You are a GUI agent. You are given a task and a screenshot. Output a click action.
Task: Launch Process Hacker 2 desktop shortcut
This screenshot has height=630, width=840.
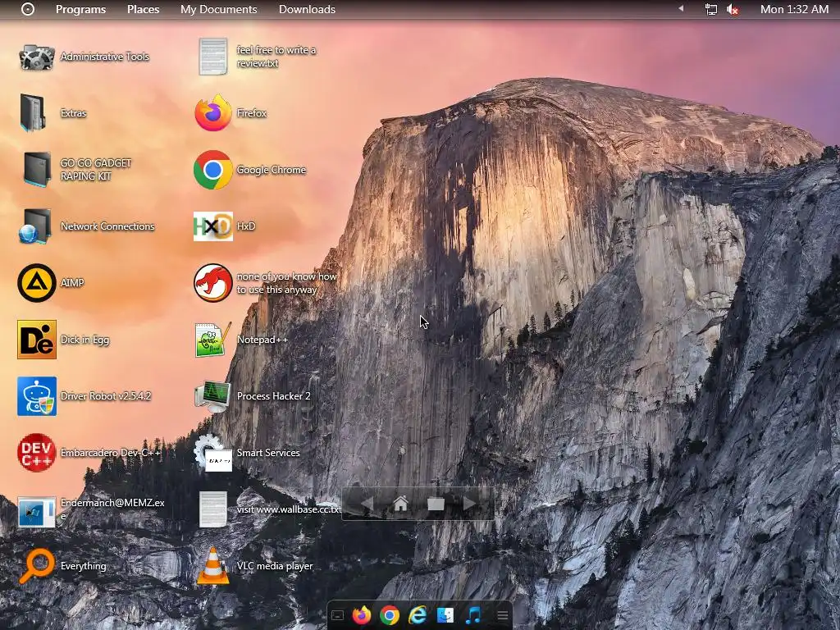click(x=213, y=396)
